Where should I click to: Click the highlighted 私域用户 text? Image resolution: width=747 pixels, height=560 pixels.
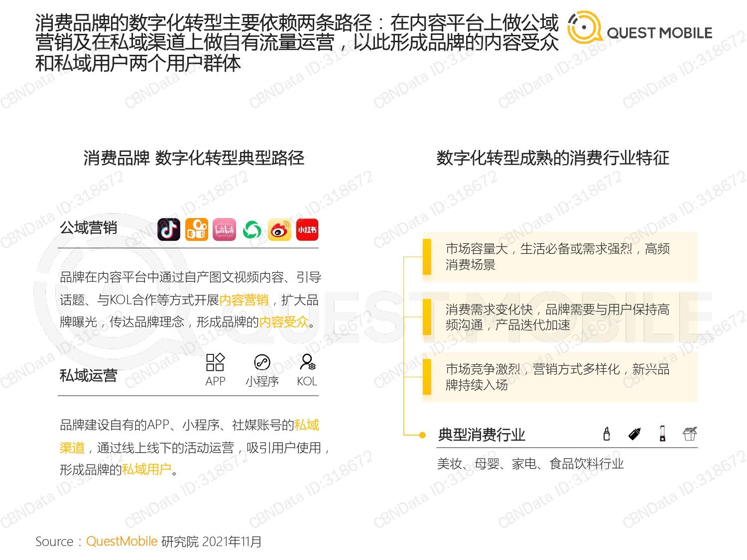coord(146,469)
